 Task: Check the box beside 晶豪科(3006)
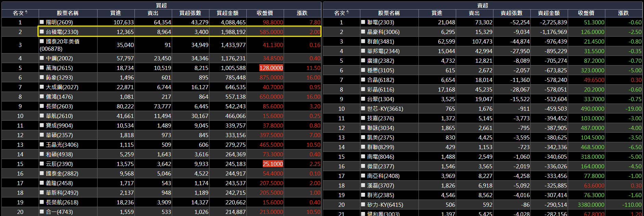(x=363, y=32)
